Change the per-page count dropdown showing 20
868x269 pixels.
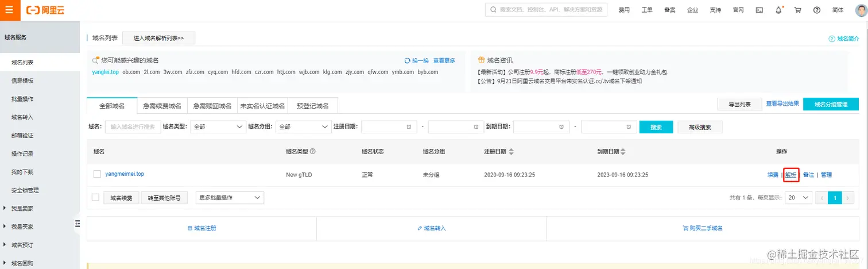(799, 198)
